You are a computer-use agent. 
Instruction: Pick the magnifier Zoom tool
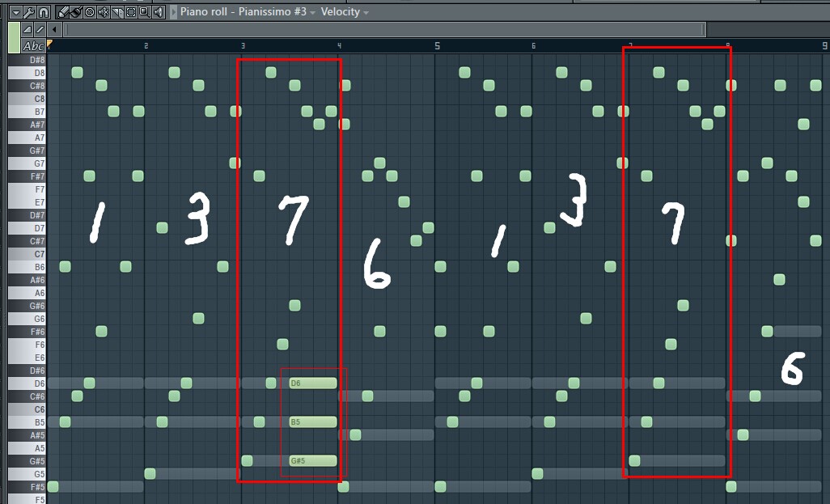tap(144, 12)
